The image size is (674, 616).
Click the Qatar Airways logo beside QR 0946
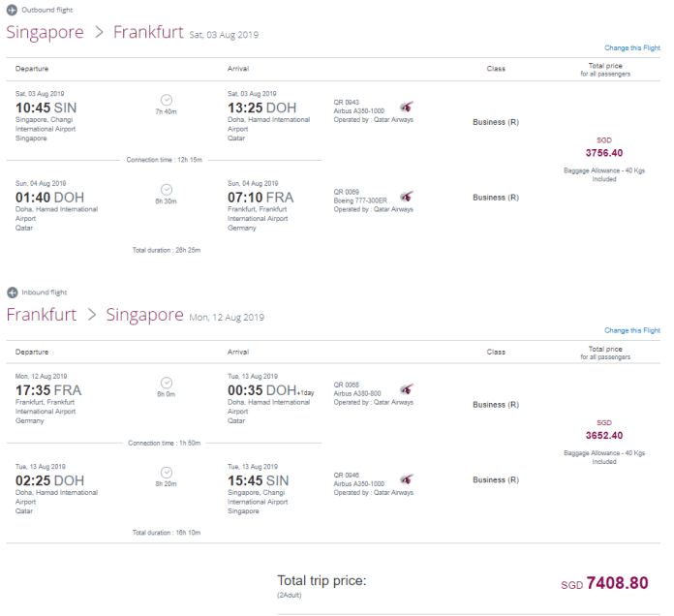(x=406, y=478)
